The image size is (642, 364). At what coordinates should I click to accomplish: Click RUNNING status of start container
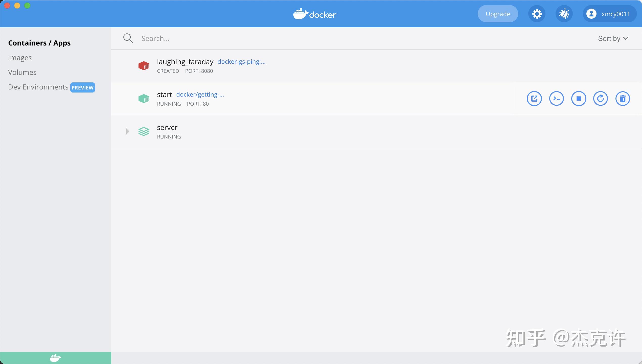pos(169,104)
